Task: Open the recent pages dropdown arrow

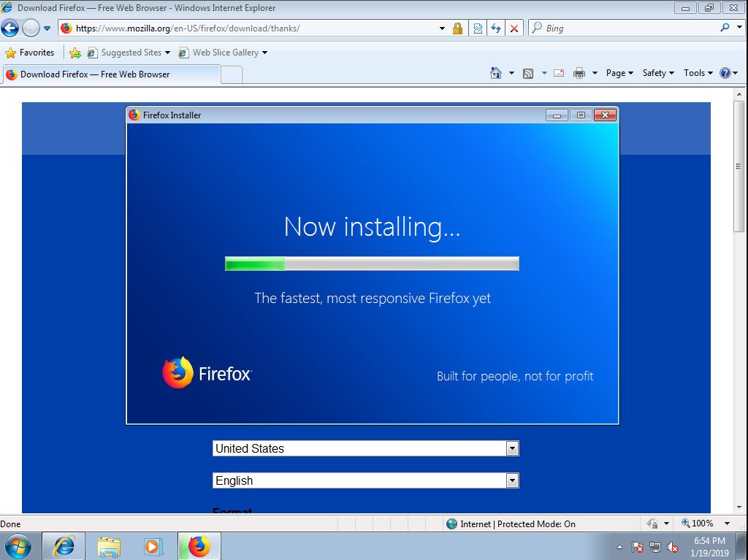Action: (47, 28)
